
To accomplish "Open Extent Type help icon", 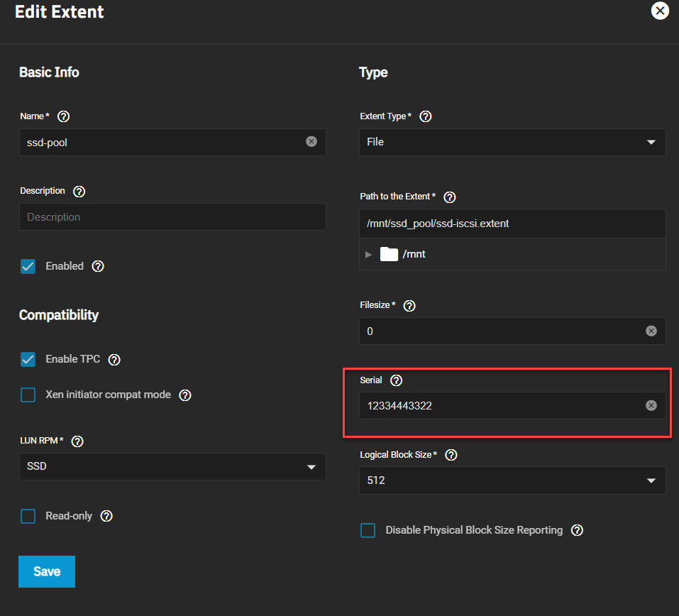I will pos(426,116).
